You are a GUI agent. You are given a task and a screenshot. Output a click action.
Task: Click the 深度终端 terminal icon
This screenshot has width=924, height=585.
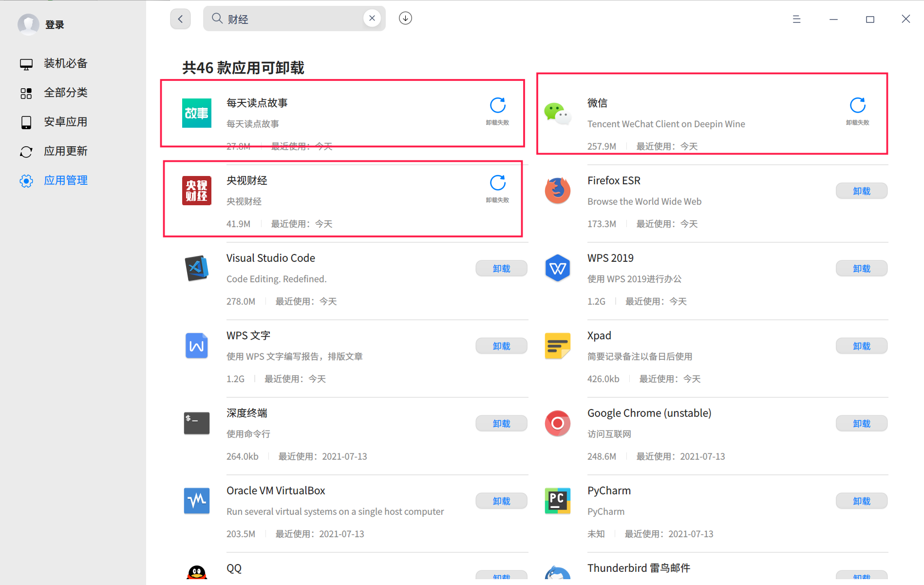pyautogui.click(x=197, y=423)
